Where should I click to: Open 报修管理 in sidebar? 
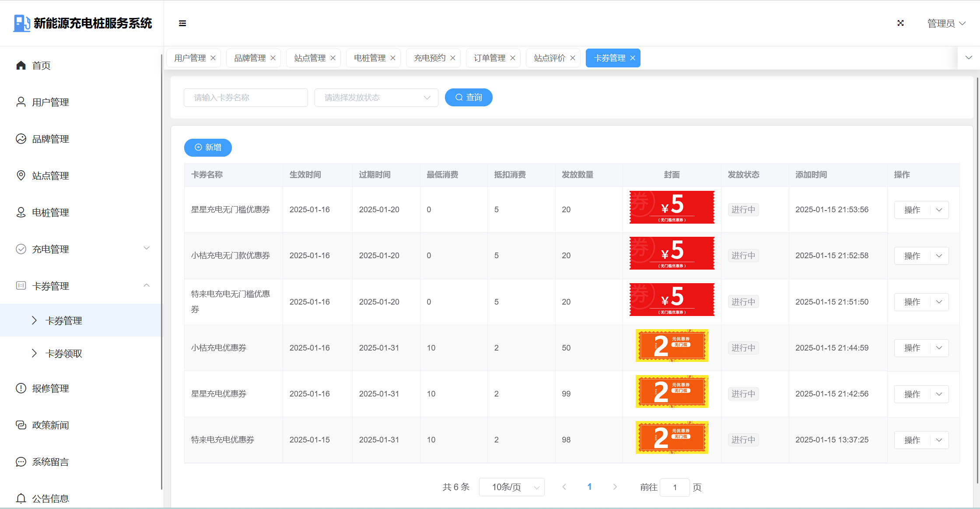[50, 388]
